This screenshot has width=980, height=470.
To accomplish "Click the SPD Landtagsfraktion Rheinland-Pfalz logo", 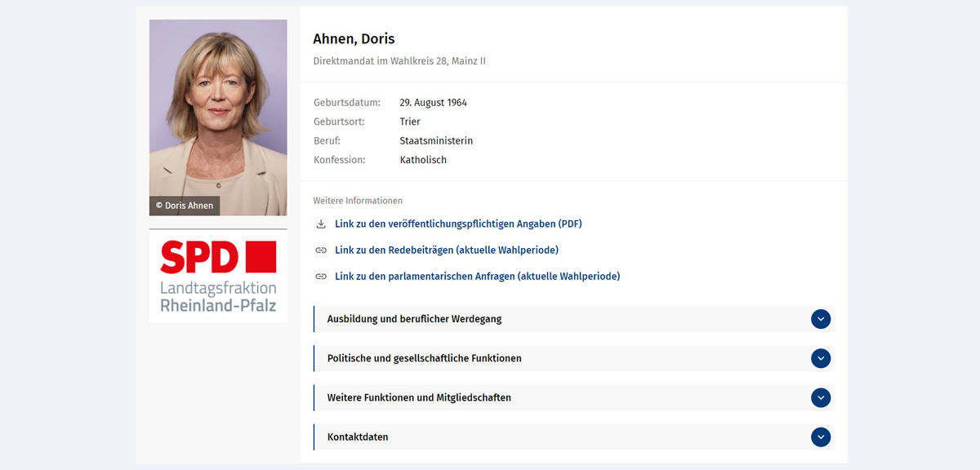I will click(x=218, y=277).
